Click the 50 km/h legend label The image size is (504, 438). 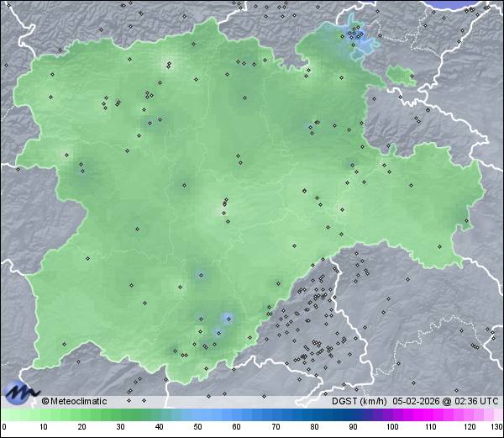(197, 427)
